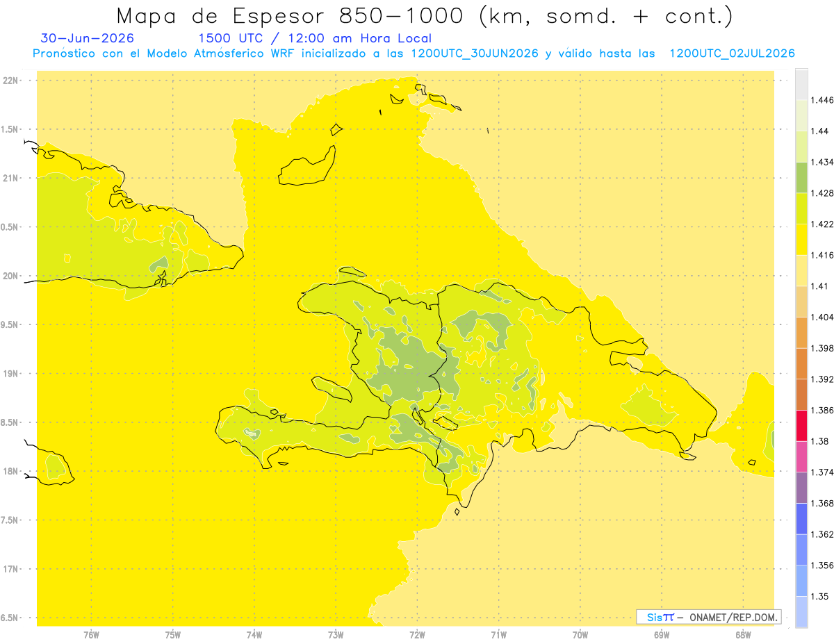Click latitude axis label '19N'
This screenshot has width=834, height=644.
pos(10,374)
